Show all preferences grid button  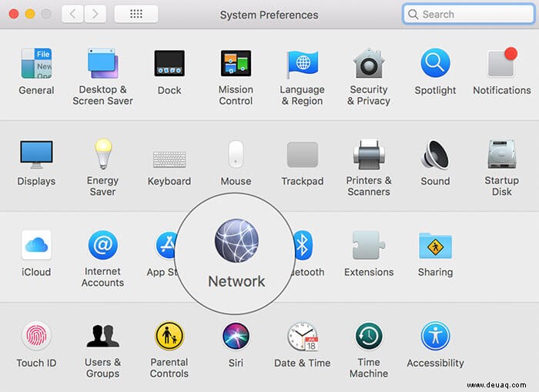pos(136,14)
